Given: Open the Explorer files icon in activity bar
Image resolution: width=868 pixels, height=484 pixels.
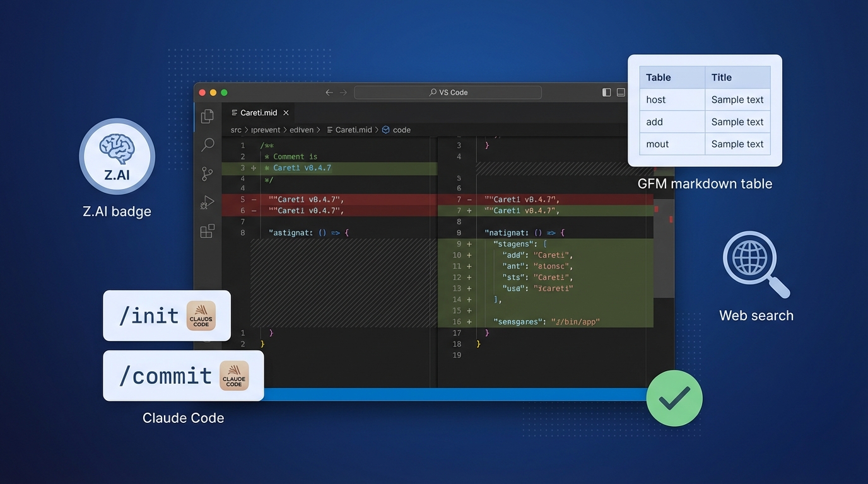Looking at the screenshot, I should (x=207, y=116).
